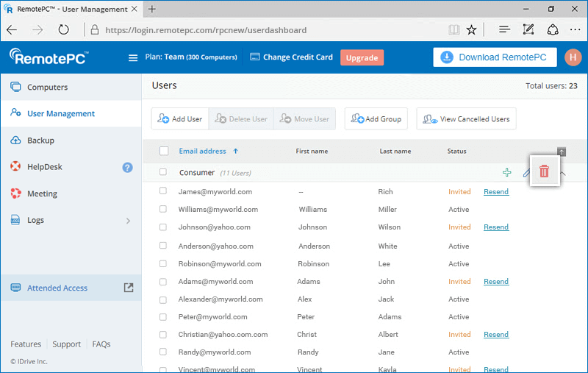Select James@myworld.com checkbox
Screen dimensions: 588x373
click(162, 191)
